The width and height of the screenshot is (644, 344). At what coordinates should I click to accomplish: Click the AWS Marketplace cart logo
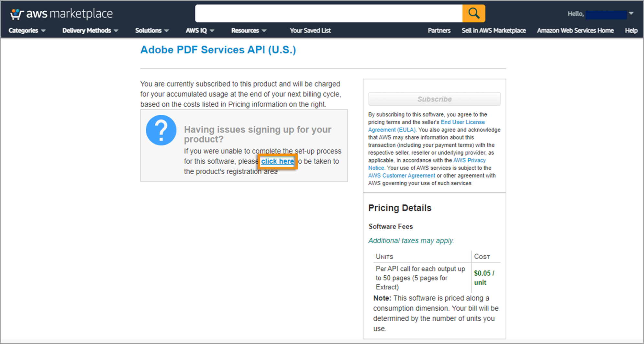pyautogui.click(x=16, y=13)
